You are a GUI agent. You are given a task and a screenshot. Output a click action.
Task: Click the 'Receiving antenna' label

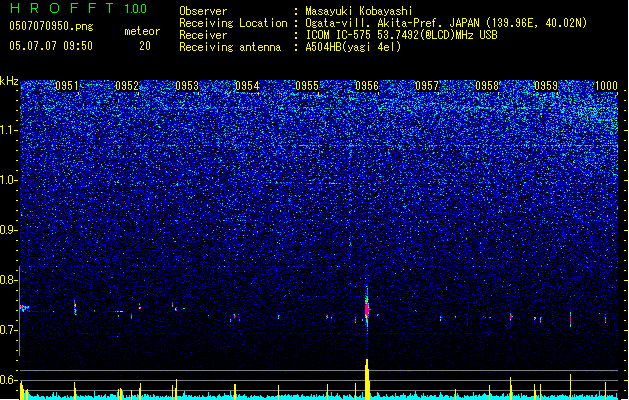[x=230, y=47]
